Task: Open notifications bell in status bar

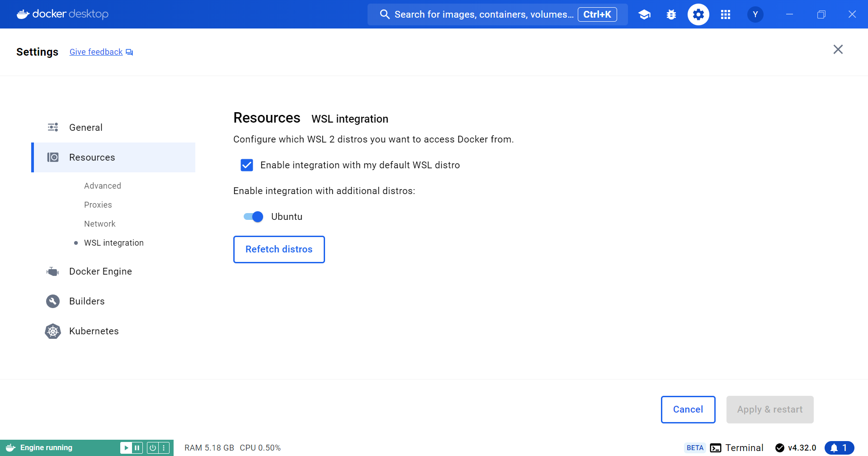Action: pyautogui.click(x=839, y=448)
